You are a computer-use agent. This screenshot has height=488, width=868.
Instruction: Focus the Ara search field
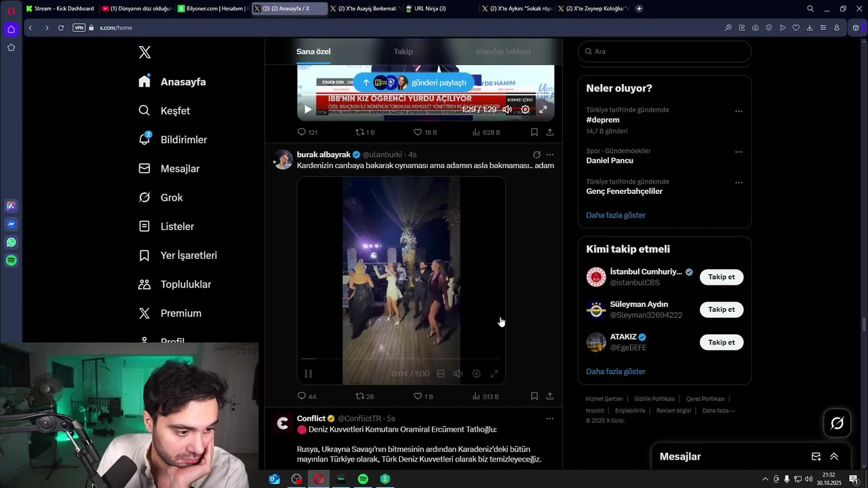[665, 52]
